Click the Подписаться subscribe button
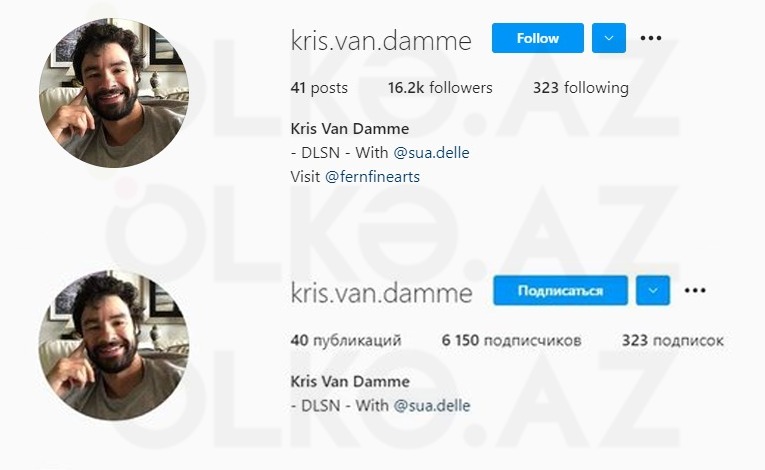The image size is (765, 470). [560, 290]
